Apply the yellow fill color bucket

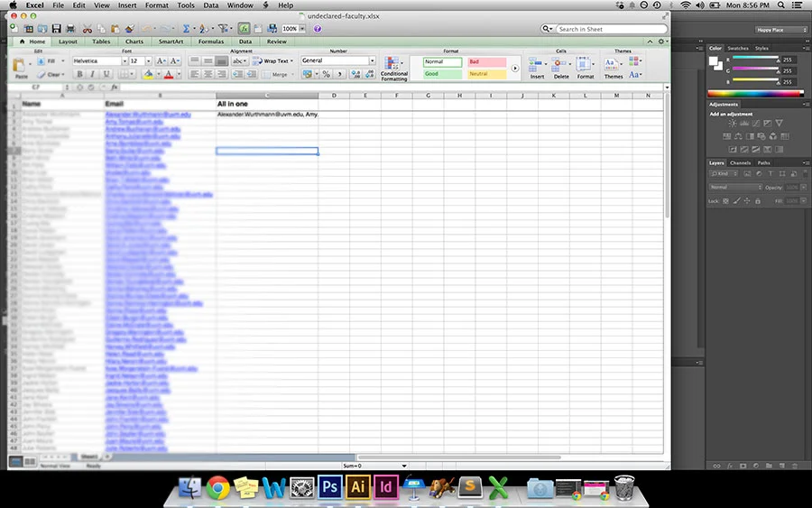148,74
